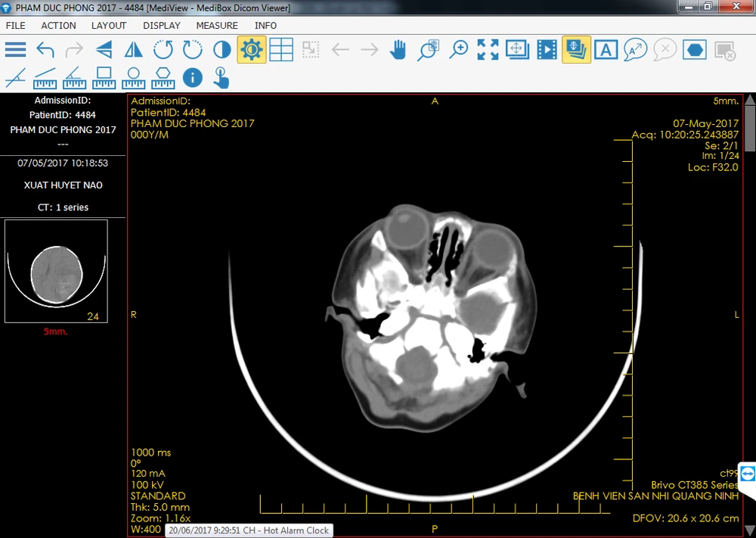Click the cine play filmstrip button

coord(547,50)
